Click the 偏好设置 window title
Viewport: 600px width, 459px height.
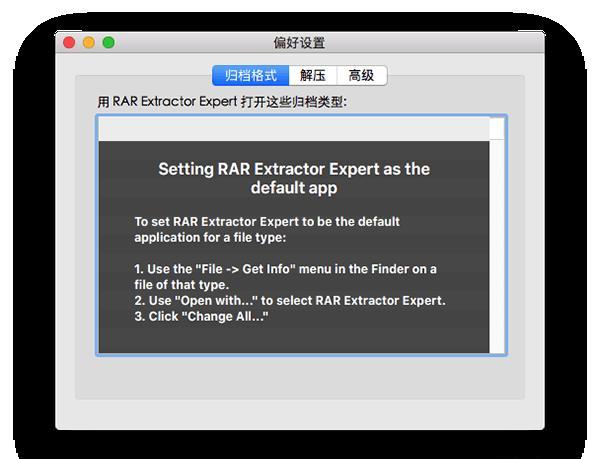[x=299, y=42]
